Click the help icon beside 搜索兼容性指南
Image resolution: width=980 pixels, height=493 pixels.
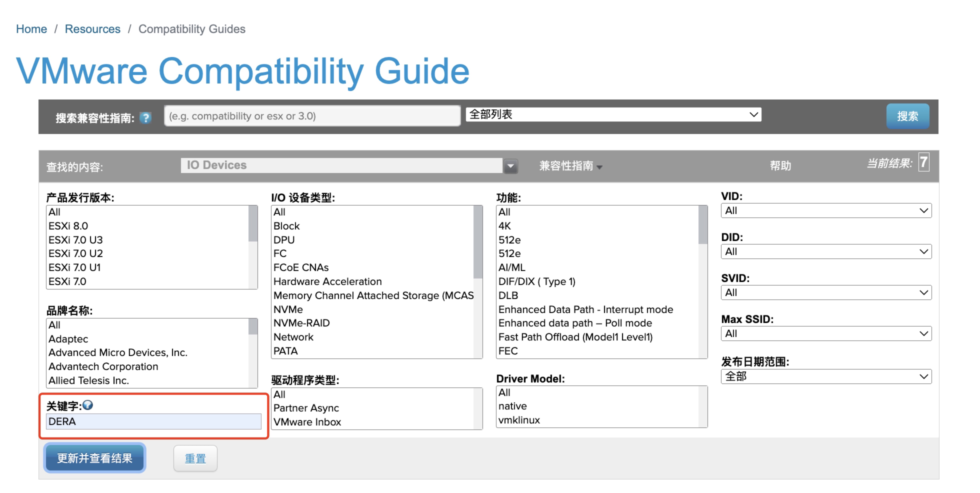pyautogui.click(x=145, y=118)
